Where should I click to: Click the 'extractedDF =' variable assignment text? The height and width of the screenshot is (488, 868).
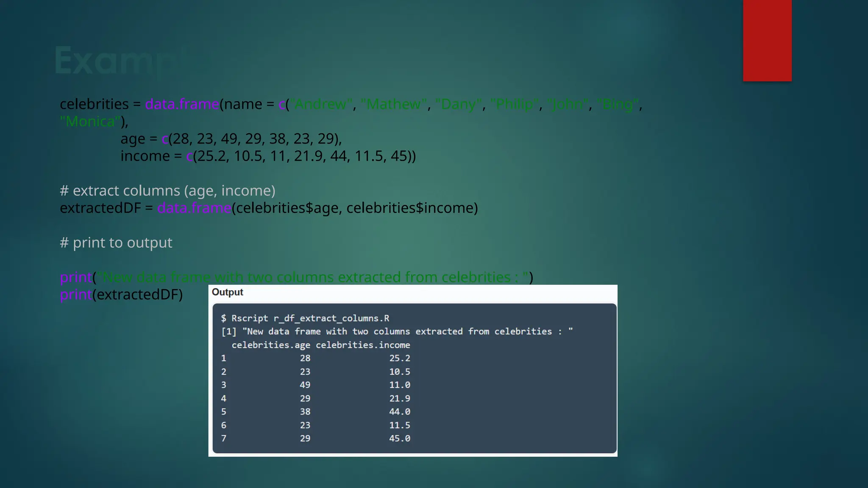106,208
